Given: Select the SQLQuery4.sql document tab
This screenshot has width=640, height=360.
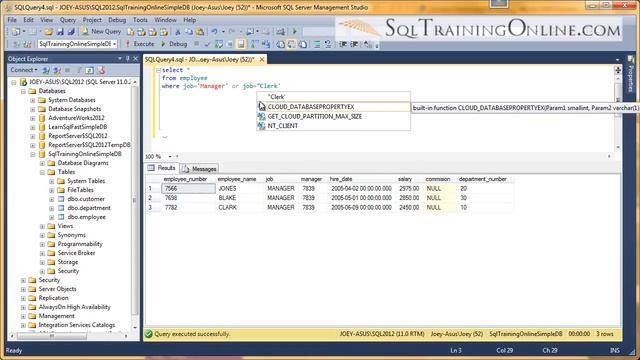Looking at the screenshot, I should 200,60.
